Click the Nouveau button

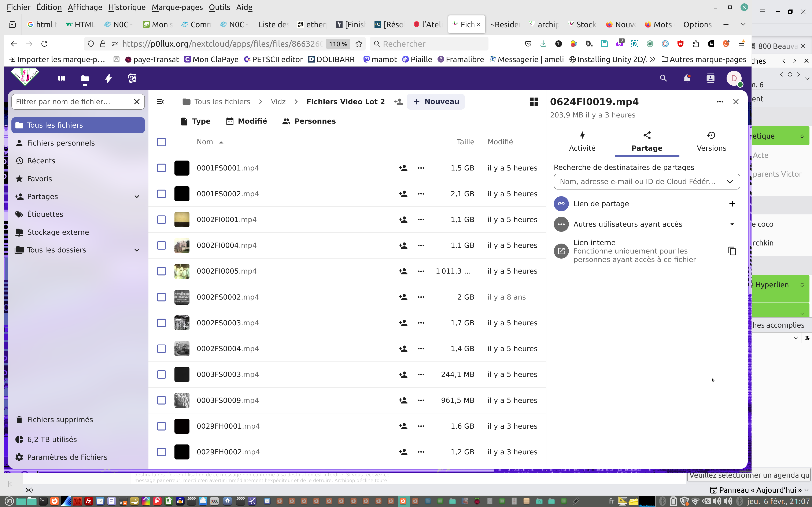pyautogui.click(x=436, y=102)
